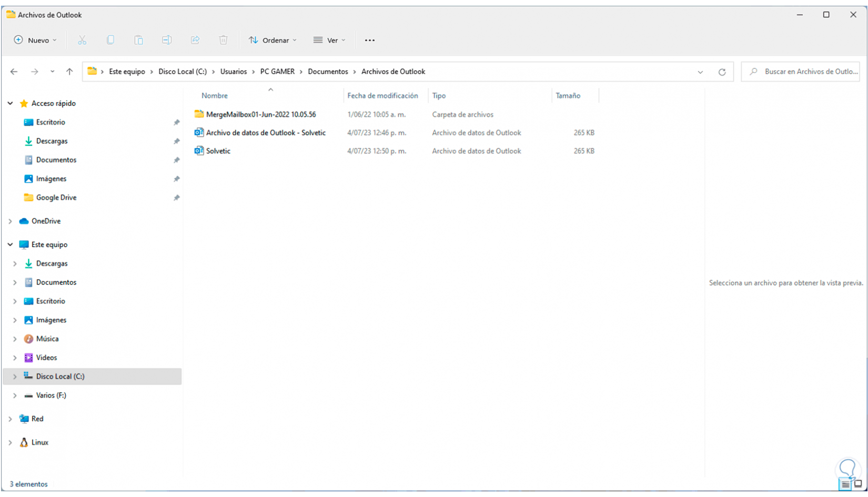Expand the Disco Local (C:) node
This screenshot has width=868, height=497.
click(x=15, y=377)
